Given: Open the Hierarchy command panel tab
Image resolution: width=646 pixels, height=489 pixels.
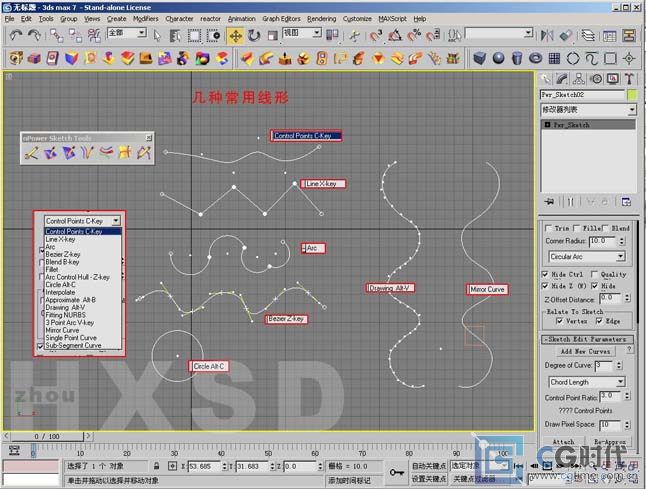Looking at the screenshot, I should (579, 79).
